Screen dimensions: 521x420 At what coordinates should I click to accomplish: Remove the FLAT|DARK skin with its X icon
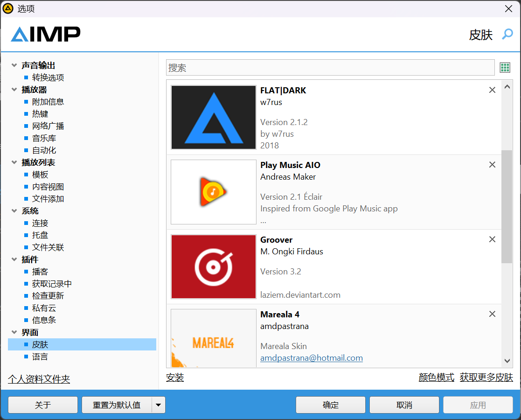(x=492, y=90)
